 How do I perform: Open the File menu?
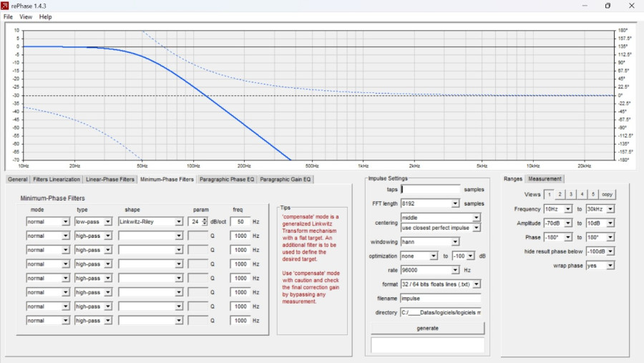8,17
